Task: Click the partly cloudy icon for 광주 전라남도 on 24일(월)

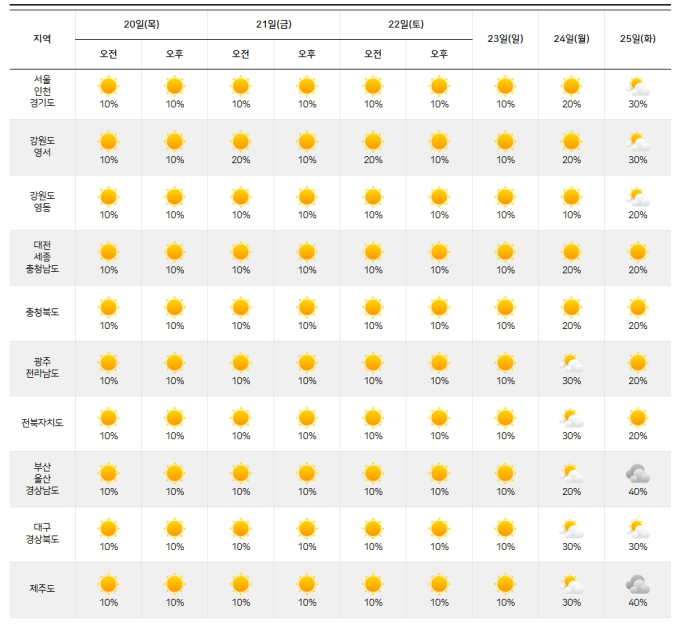Action: point(571,363)
